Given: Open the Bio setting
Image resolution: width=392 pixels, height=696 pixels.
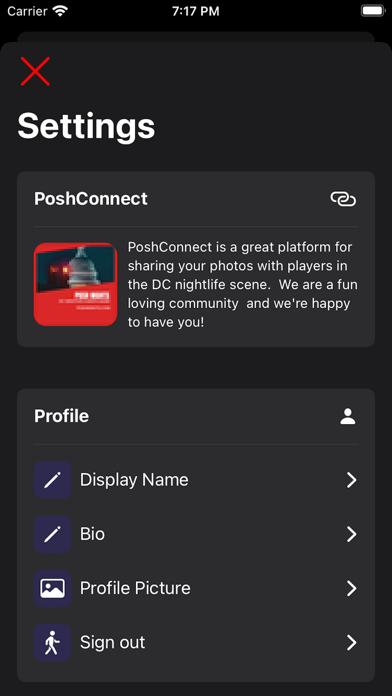Looking at the screenshot, I should pyautogui.click(x=196, y=534).
